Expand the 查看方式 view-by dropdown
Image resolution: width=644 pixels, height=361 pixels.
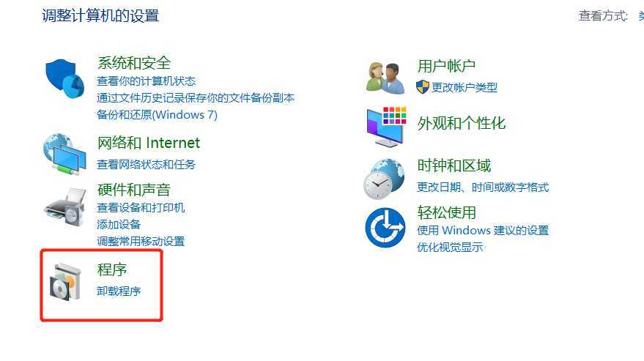[641, 16]
